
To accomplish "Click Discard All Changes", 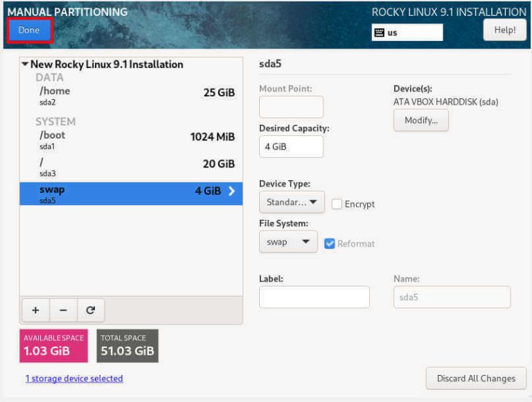I will [x=476, y=378].
